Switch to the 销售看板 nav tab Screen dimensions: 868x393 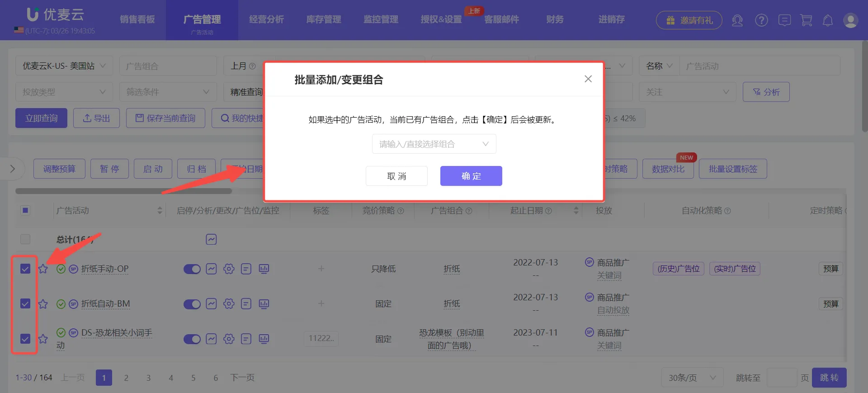coord(137,19)
